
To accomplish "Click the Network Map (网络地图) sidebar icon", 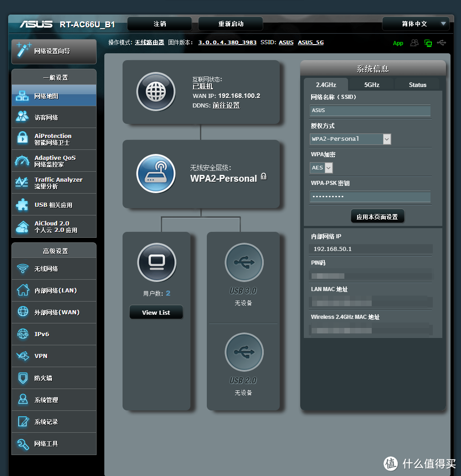I will coord(22,96).
